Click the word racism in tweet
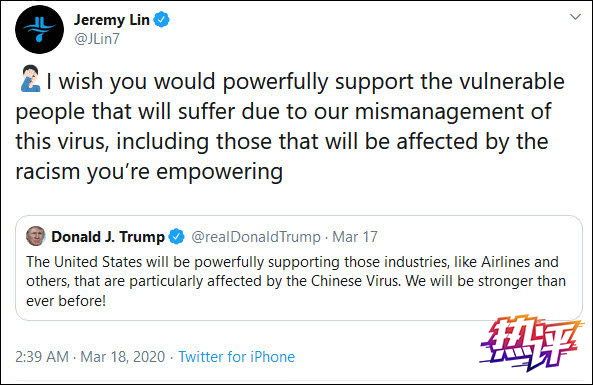The width and height of the screenshot is (593, 385). tap(48, 171)
